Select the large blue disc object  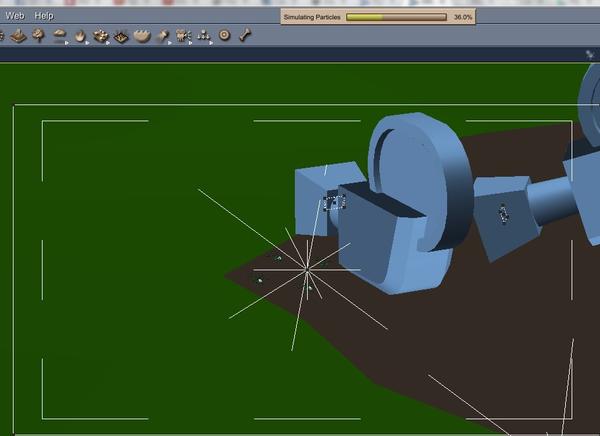(421, 182)
